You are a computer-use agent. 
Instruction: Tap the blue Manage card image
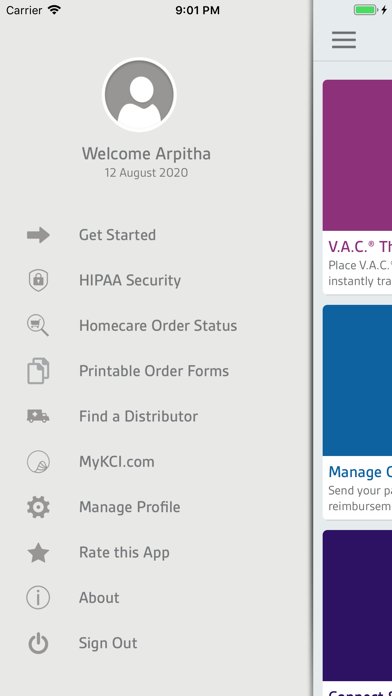coord(357,380)
